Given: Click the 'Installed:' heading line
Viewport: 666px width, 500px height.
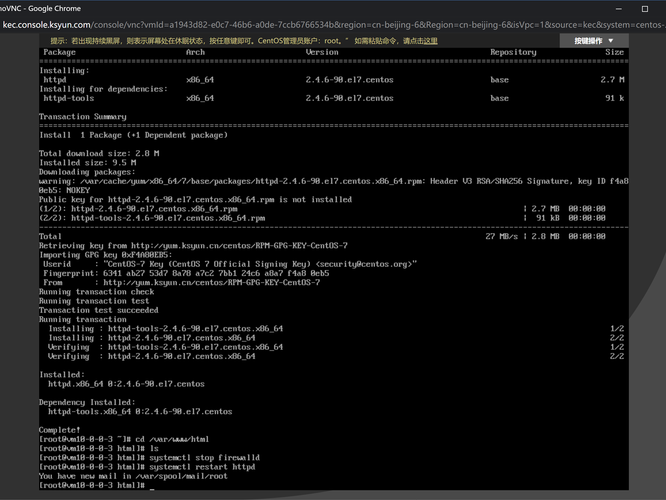Looking at the screenshot, I should click(x=62, y=375).
